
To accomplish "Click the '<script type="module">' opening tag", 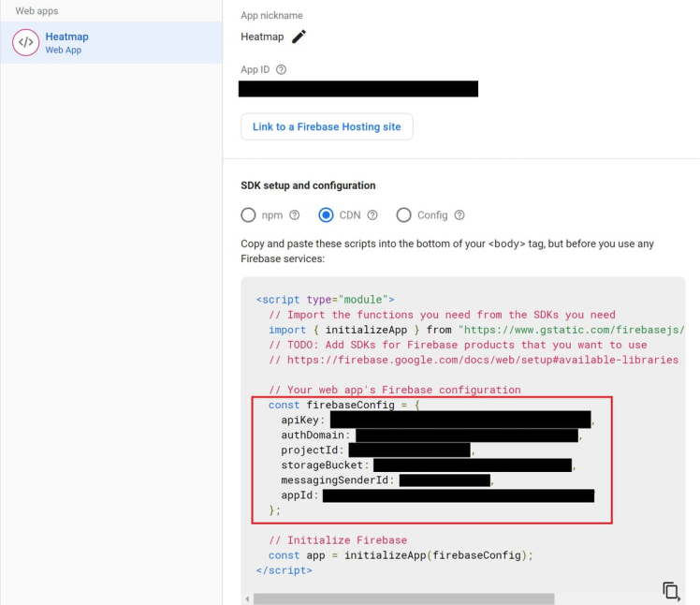I will point(325,300).
